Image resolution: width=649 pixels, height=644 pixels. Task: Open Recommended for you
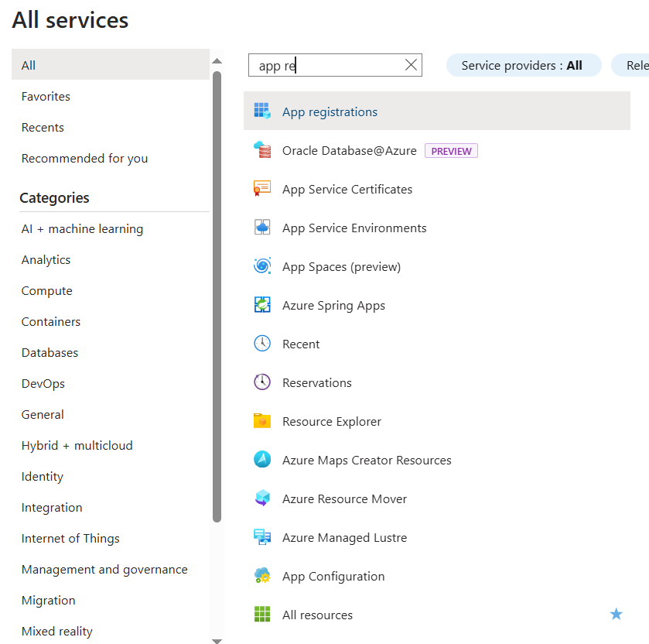[84, 159]
